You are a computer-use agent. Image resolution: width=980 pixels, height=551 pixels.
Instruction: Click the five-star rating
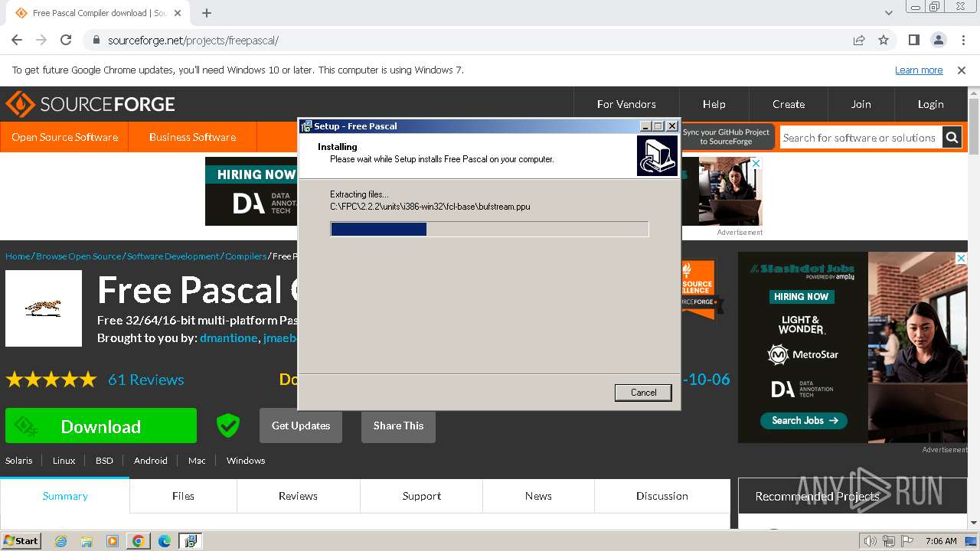(x=51, y=380)
